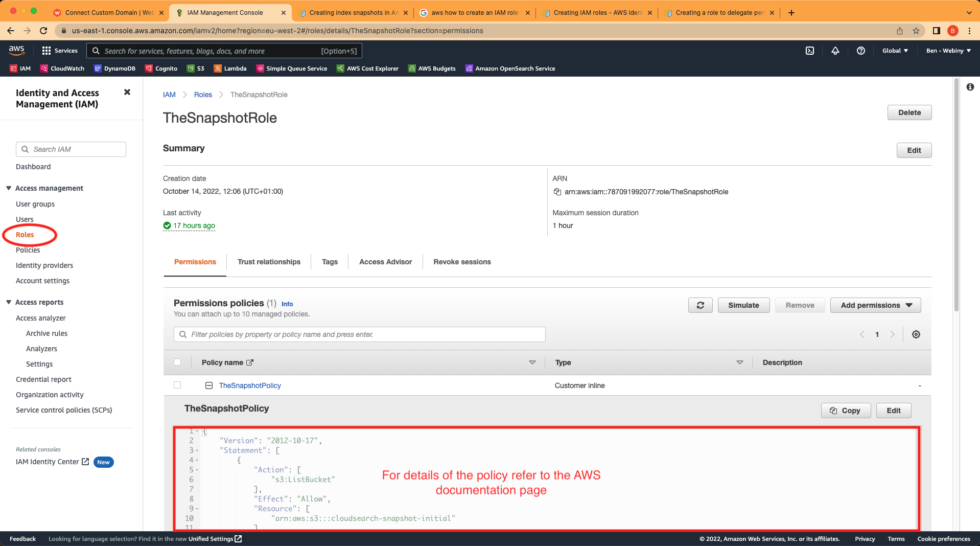The width and height of the screenshot is (980, 546).
Task: Open table preferences gear icon
Action: click(x=916, y=334)
